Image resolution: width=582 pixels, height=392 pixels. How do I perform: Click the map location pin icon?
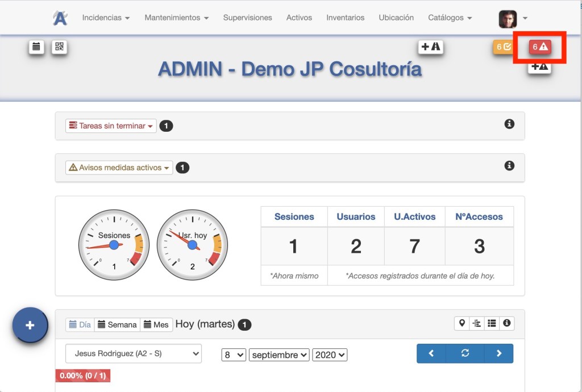tap(462, 323)
